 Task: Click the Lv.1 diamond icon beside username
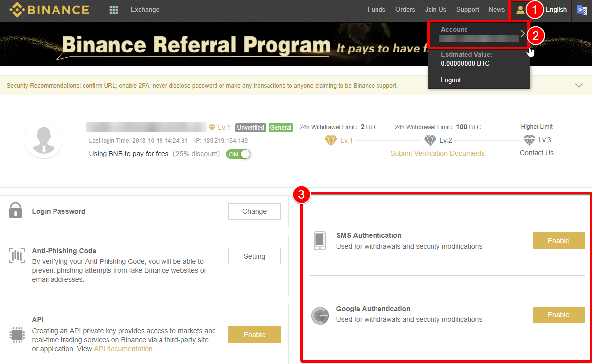[x=212, y=128]
